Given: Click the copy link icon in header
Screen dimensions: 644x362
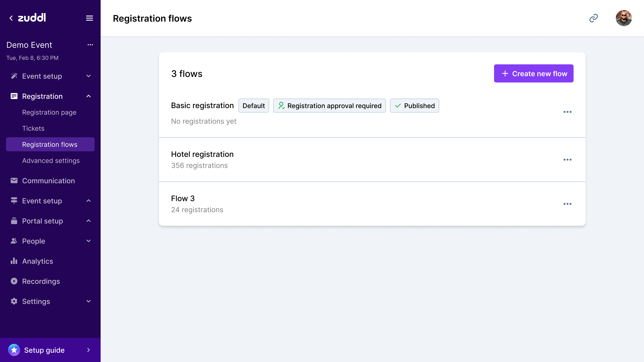Looking at the screenshot, I should (x=593, y=18).
